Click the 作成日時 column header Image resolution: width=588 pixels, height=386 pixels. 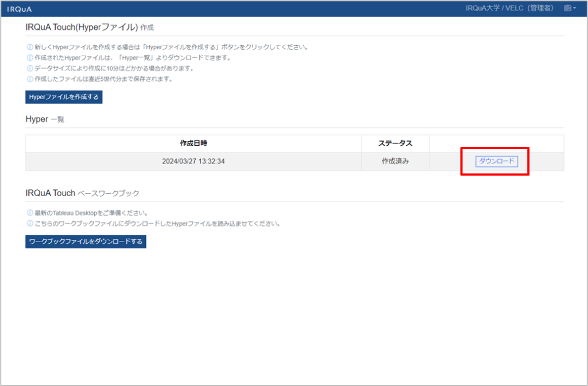pyautogui.click(x=194, y=143)
